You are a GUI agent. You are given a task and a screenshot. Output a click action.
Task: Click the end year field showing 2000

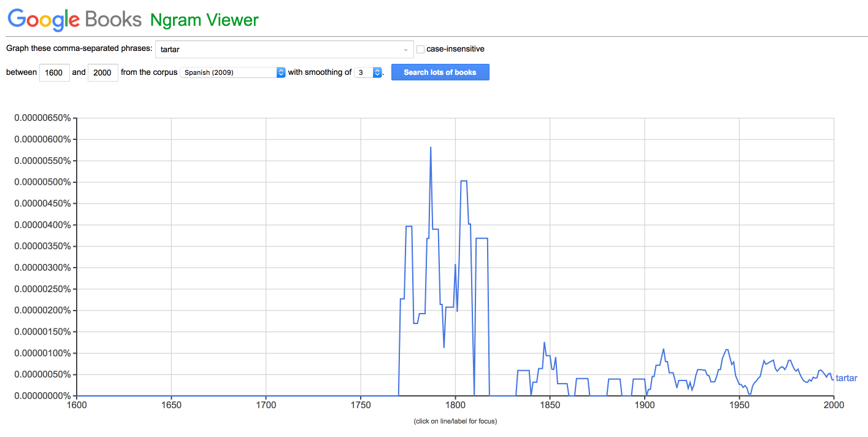[x=102, y=72]
